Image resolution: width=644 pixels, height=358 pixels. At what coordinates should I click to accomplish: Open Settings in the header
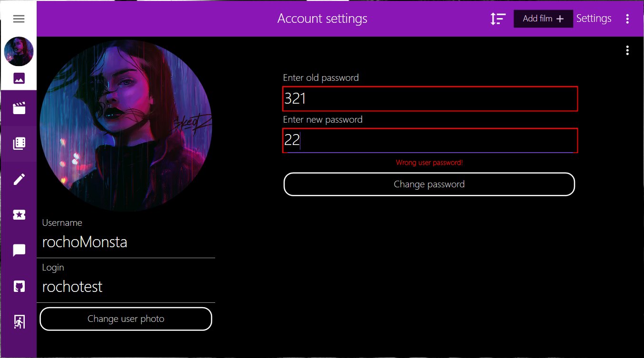[594, 19]
